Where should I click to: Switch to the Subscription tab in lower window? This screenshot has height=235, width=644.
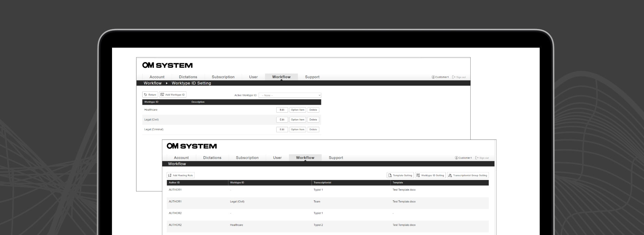(247, 157)
